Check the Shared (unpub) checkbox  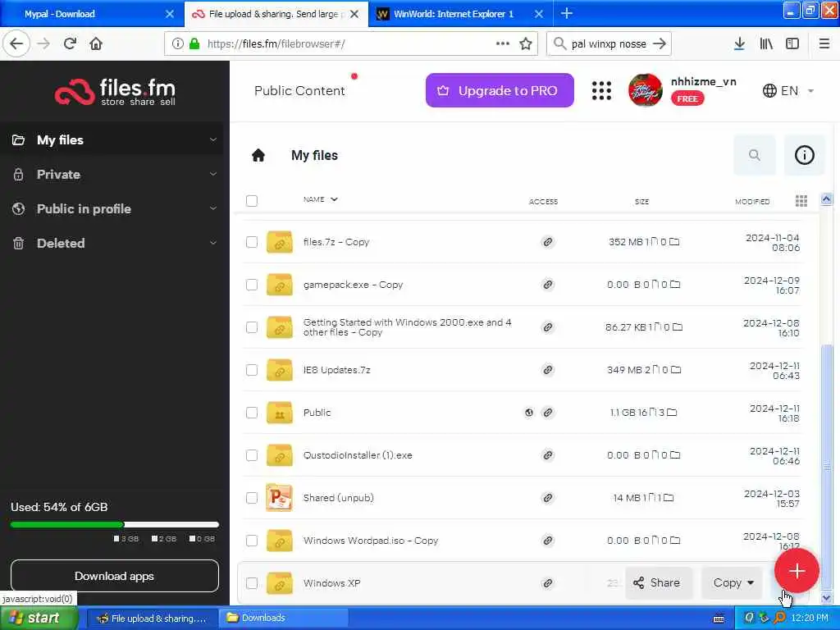252,498
